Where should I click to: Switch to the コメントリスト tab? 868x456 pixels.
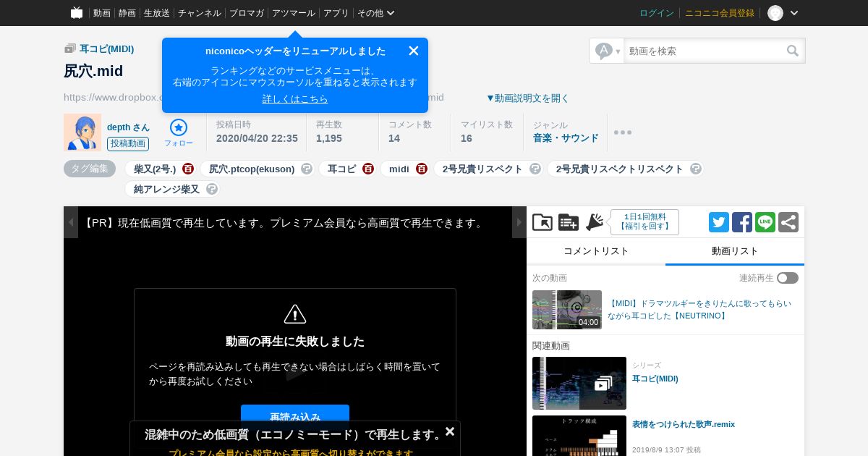pyautogui.click(x=596, y=251)
